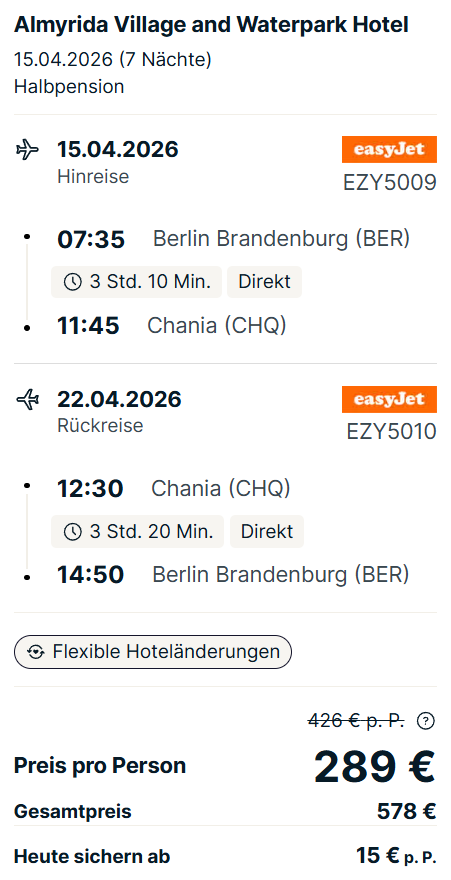
Task: Click the return flight airplane icon
Action: click(27, 400)
